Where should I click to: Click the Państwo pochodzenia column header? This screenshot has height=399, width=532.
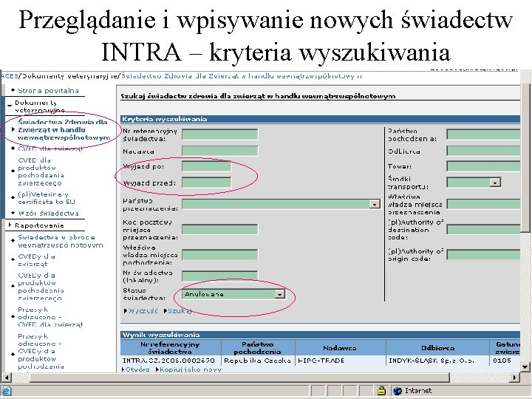(258, 348)
